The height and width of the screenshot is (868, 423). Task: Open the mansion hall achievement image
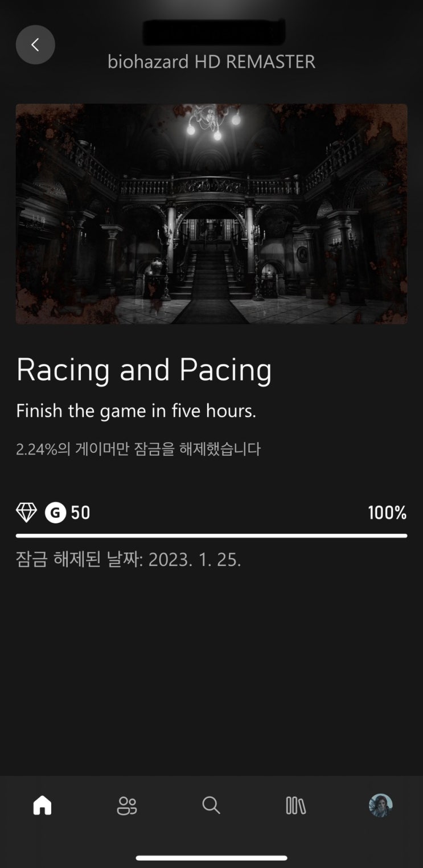coord(211,214)
